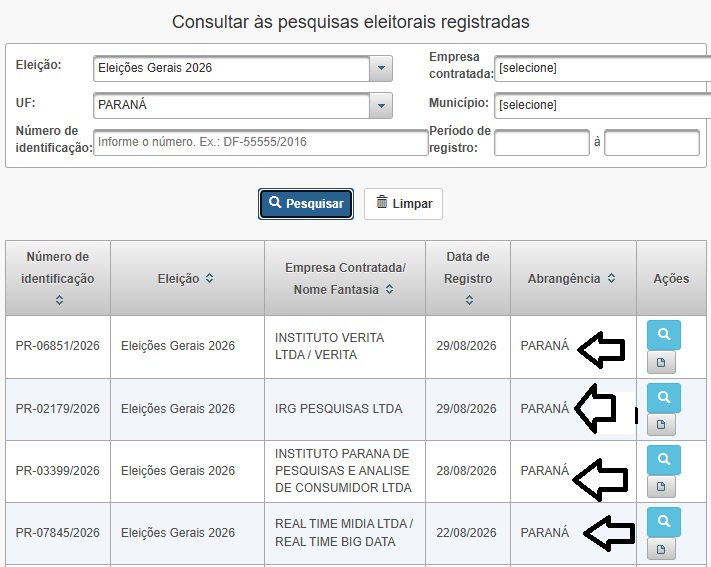Open magnifier view for PR-03399/2026 row

coord(663,459)
